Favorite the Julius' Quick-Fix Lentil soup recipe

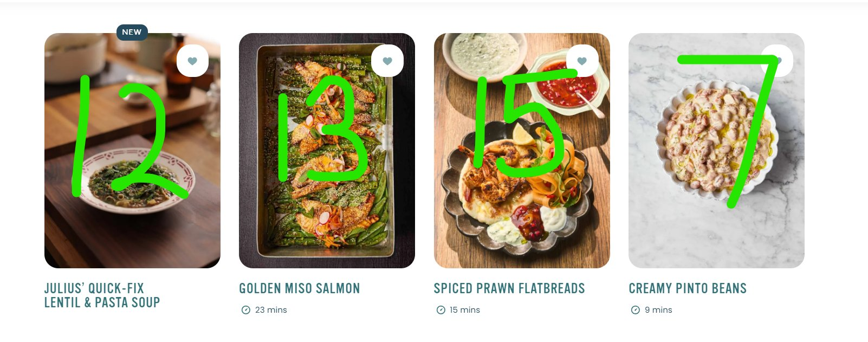tap(192, 61)
